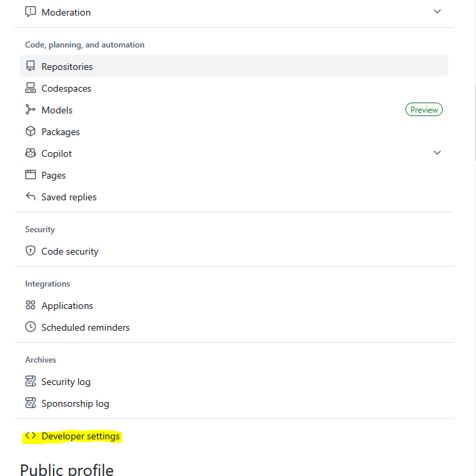Image resolution: width=476 pixels, height=476 pixels.
Task: Open the Sponsorship log page
Action: (75, 403)
